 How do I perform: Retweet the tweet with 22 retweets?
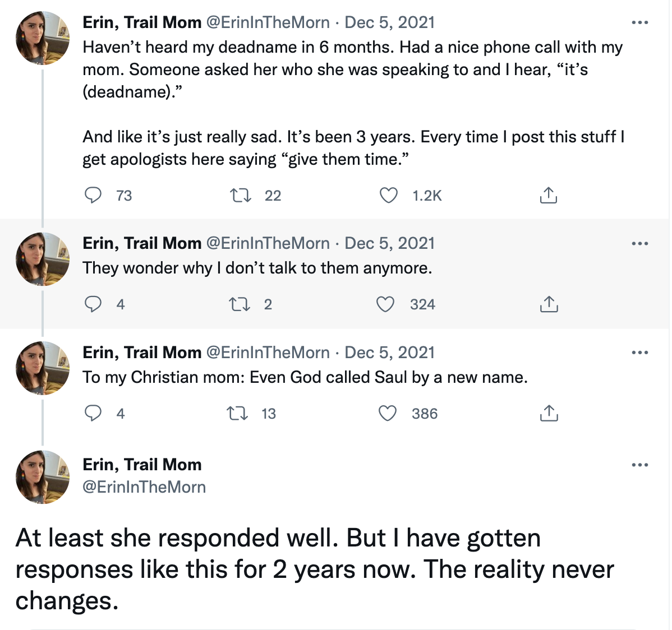coord(241,195)
